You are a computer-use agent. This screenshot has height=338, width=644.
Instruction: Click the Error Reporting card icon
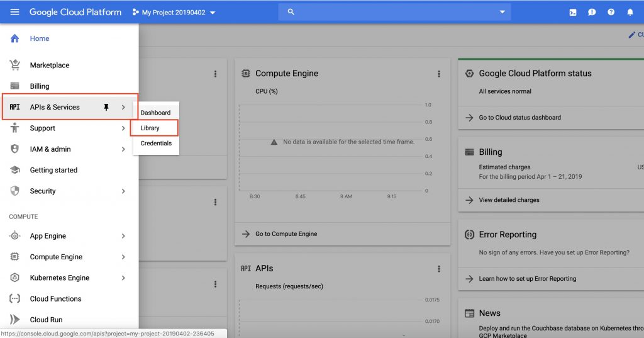tap(469, 234)
